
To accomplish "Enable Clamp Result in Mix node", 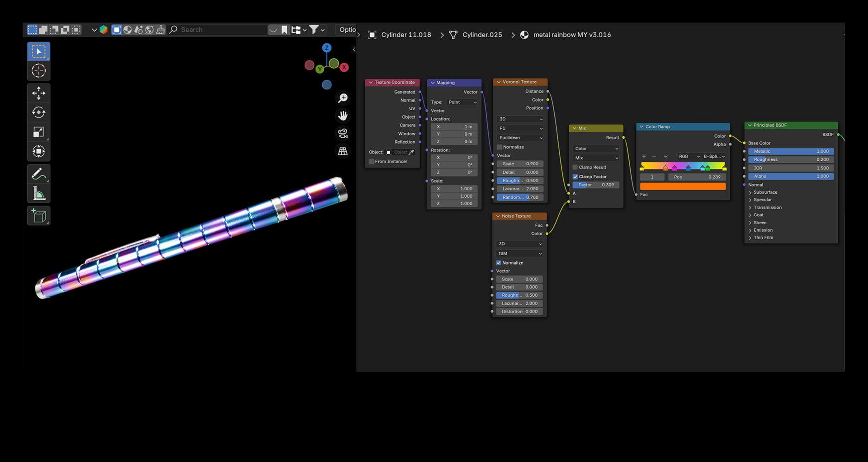I will pos(575,168).
